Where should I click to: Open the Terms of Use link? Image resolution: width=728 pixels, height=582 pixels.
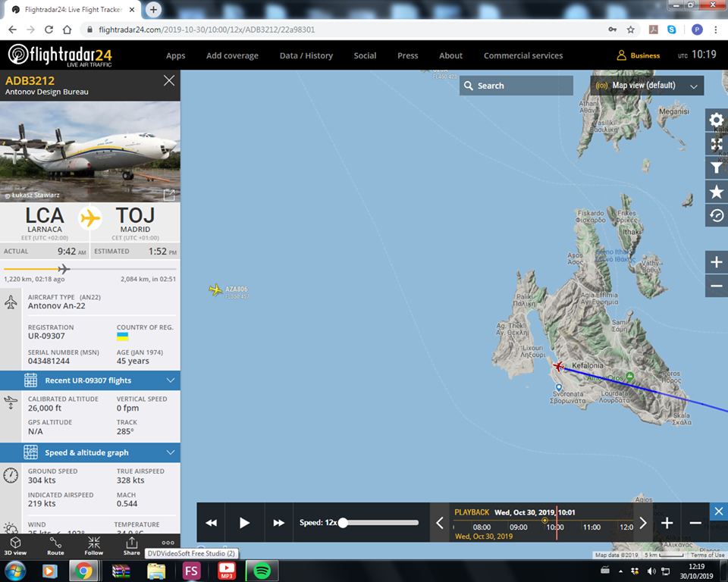(x=707, y=555)
